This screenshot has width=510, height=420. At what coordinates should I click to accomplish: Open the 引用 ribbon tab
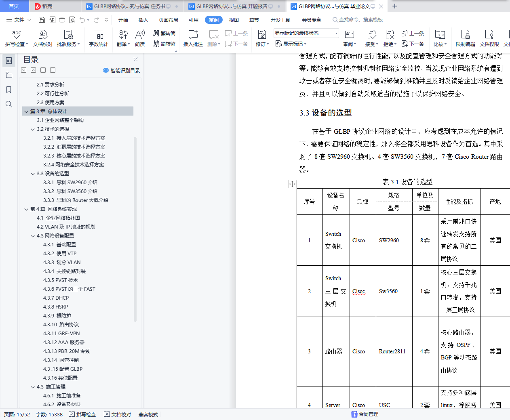(194, 20)
